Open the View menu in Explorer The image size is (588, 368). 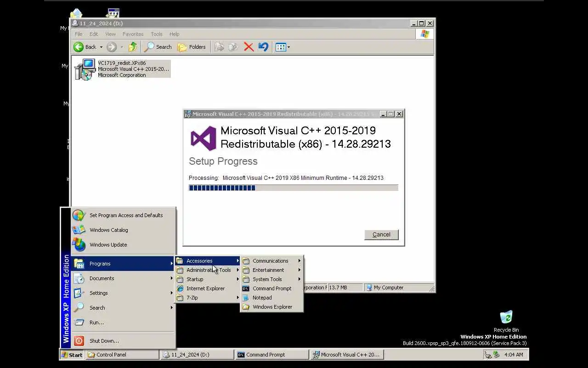tap(110, 34)
